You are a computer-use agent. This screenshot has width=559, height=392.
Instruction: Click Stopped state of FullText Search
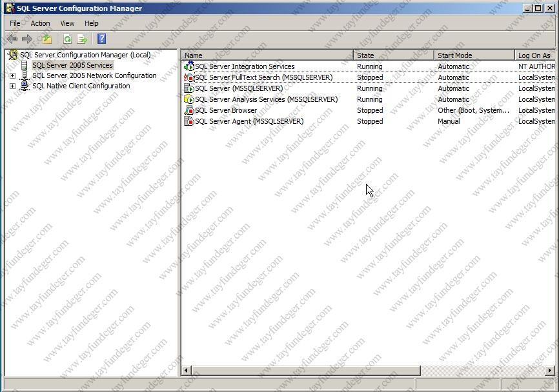(x=370, y=77)
